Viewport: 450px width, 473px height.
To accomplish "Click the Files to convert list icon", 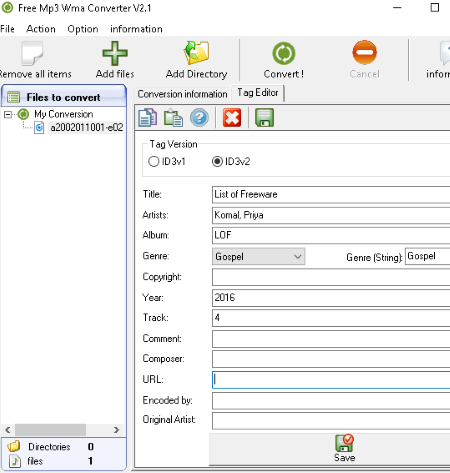I will pyautogui.click(x=14, y=97).
